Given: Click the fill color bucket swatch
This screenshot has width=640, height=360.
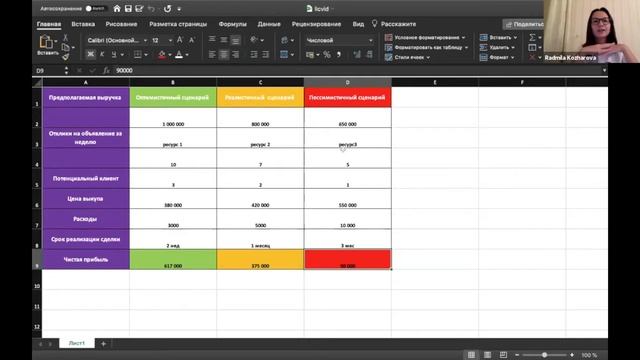Looking at the screenshot, I should pos(162,54).
